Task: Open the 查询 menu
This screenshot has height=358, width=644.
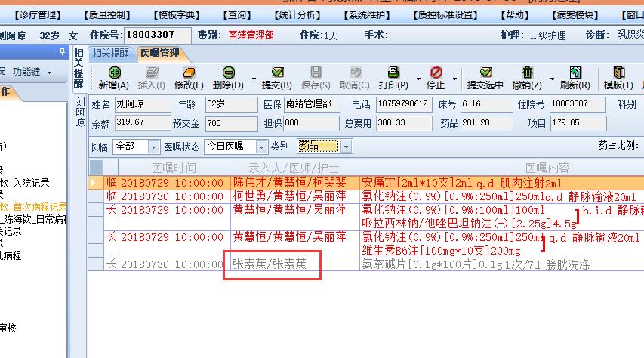Action: (237, 15)
